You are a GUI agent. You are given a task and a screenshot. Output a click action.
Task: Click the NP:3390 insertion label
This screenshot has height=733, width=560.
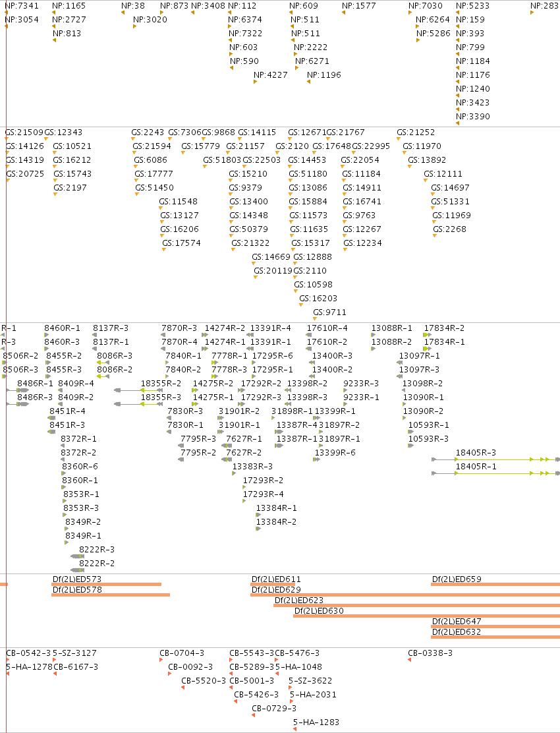point(472,117)
